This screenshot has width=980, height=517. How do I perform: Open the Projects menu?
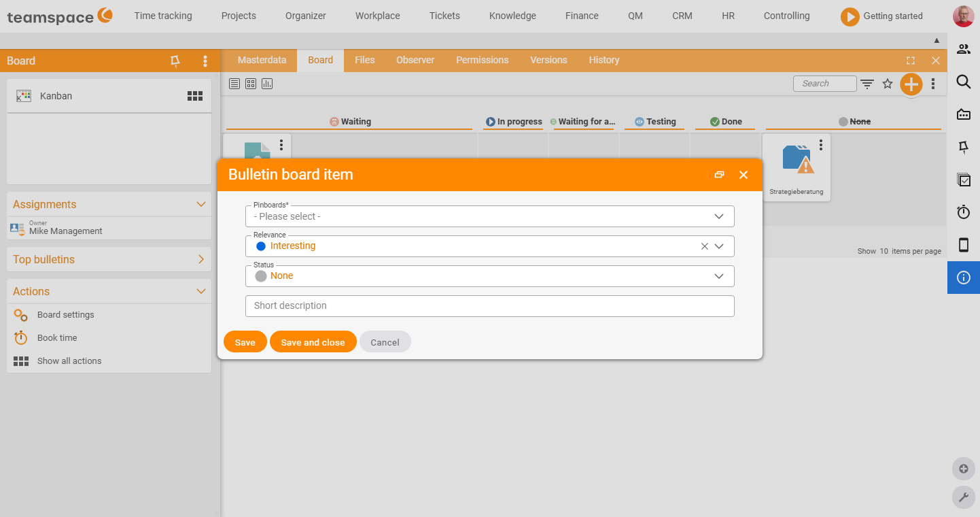click(239, 16)
